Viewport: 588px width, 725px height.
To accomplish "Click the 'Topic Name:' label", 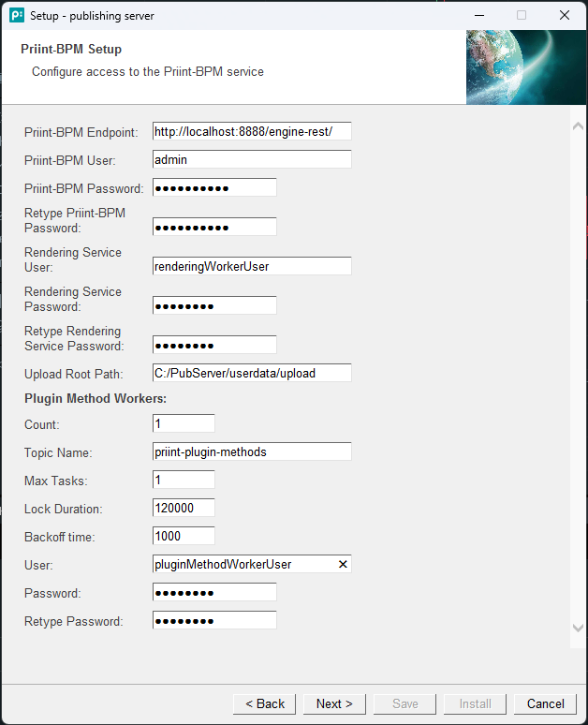I will coord(58,453).
